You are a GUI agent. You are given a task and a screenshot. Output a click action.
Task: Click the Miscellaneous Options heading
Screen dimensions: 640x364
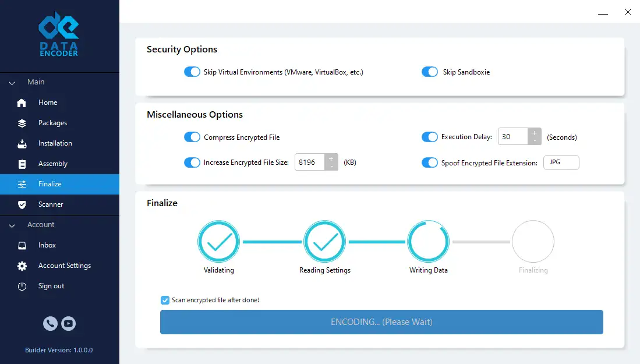pyautogui.click(x=195, y=115)
